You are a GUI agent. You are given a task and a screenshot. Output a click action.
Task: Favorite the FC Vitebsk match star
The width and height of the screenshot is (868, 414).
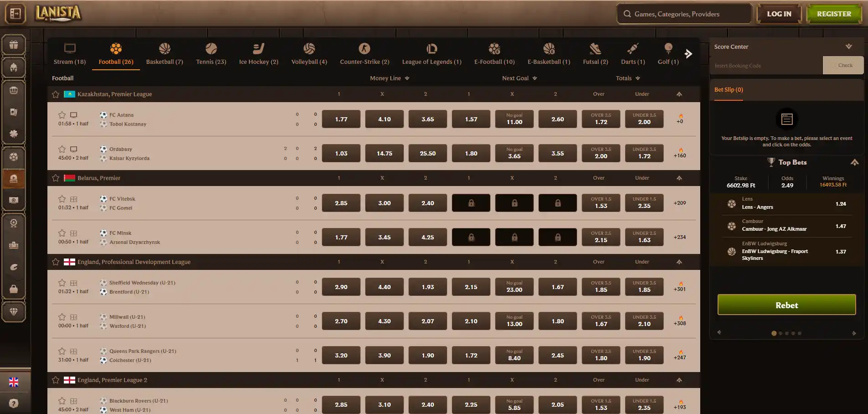(x=62, y=199)
